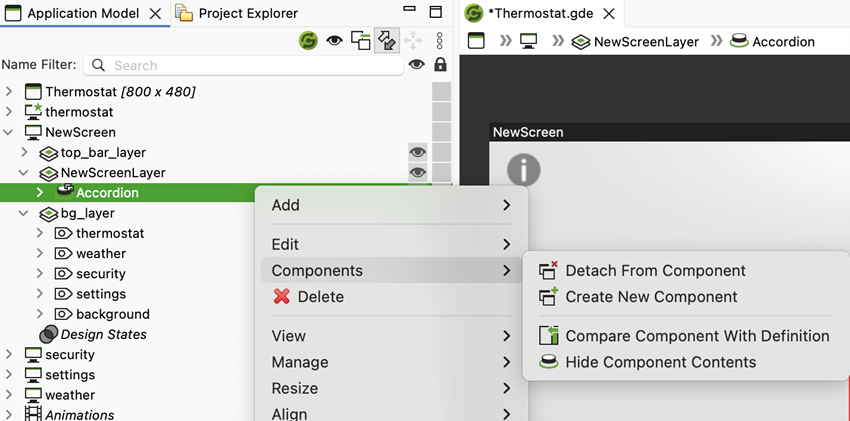
Task: Choose Create New Component
Action: pos(686,297)
